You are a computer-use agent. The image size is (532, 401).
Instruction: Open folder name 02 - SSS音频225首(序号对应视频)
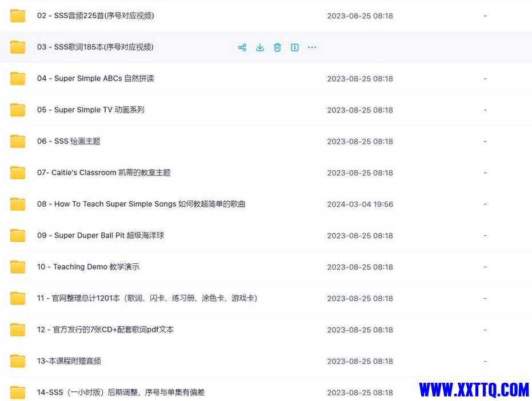point(95,15)
